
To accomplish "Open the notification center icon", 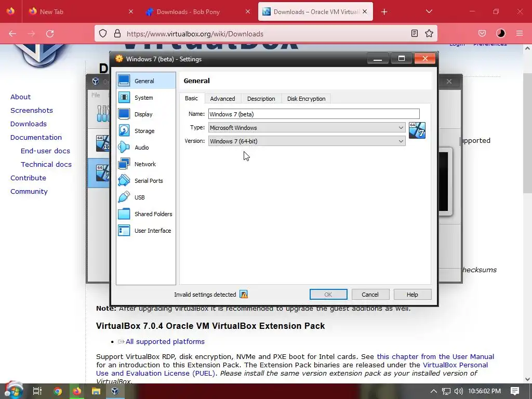I will [x=515, y=391].
